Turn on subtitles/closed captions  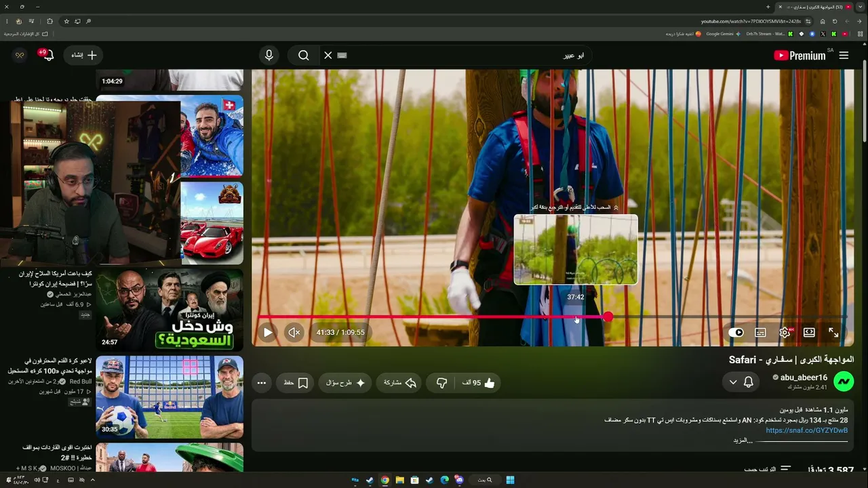[x=760, y=332]
